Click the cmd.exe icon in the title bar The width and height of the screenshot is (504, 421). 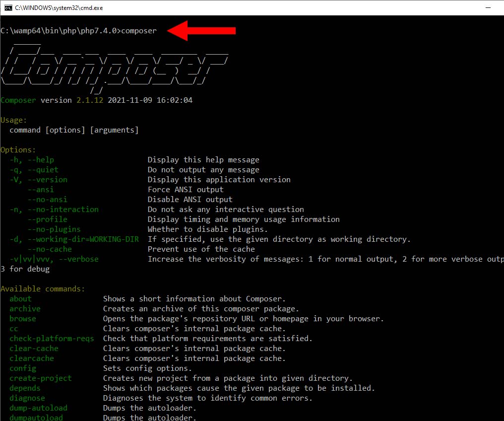point(8,8)
